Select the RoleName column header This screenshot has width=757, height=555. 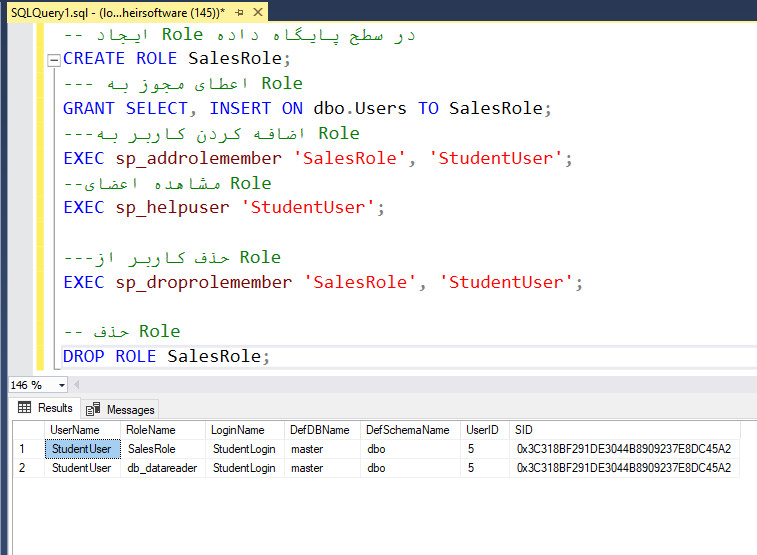pos(163,430)
